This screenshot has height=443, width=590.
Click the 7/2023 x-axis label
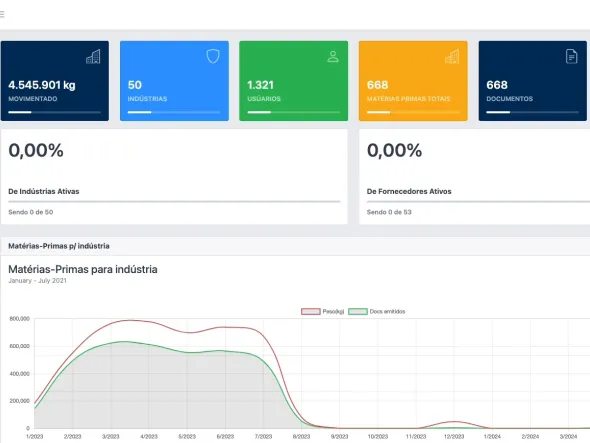point(263,437)
